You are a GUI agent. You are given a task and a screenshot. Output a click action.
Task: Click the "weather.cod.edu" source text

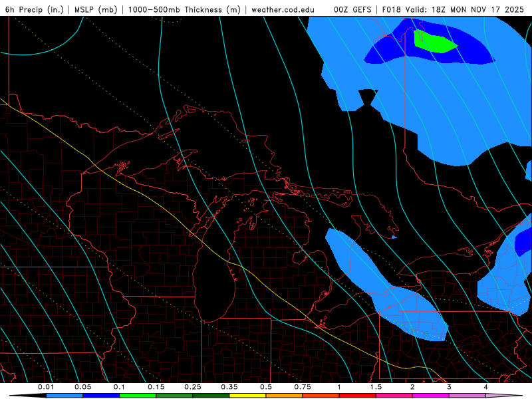pos(283,9)
